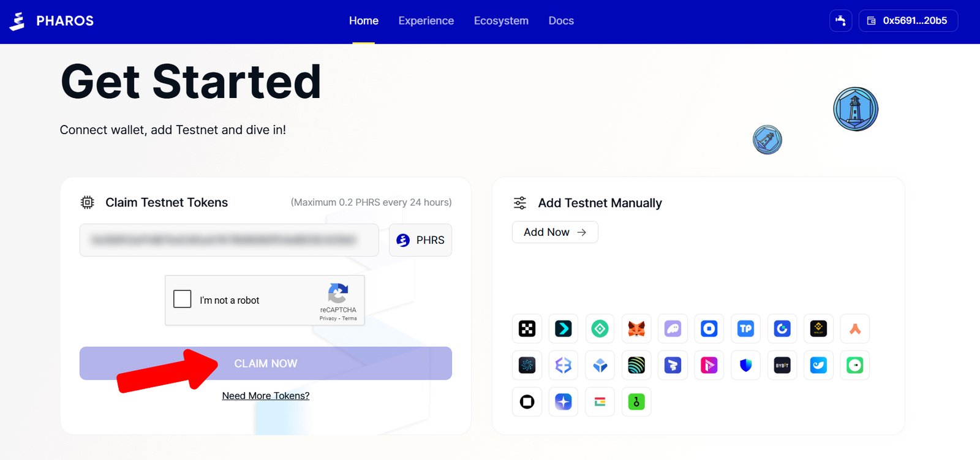The width and height of the screenshot is (980, 460).
Task: Select the Bitget arrow wallet icon
Action: tap(563, 329)
